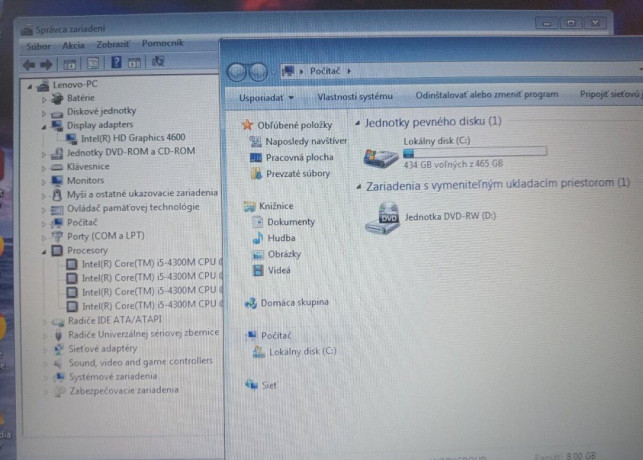Click Pripojiť sieťovú jednotku button

pos(611,94)
